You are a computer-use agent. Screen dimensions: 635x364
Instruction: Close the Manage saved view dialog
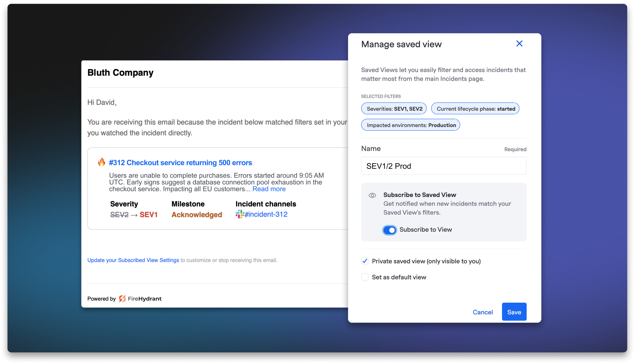[519, 44]
